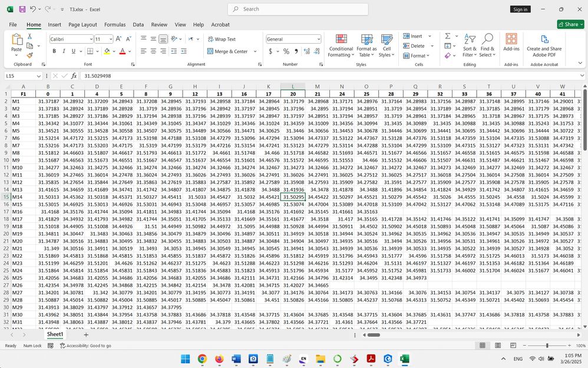Click the Cut scissors icon
The image size is (588, 368).
pos(29,37)
